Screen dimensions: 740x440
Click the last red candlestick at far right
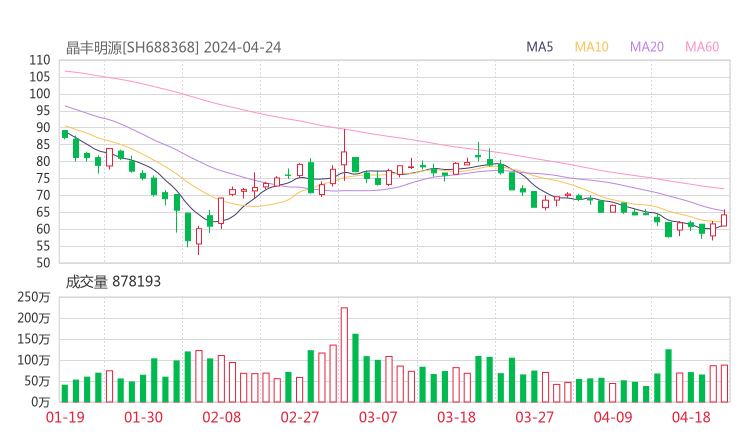coord(723,220)
